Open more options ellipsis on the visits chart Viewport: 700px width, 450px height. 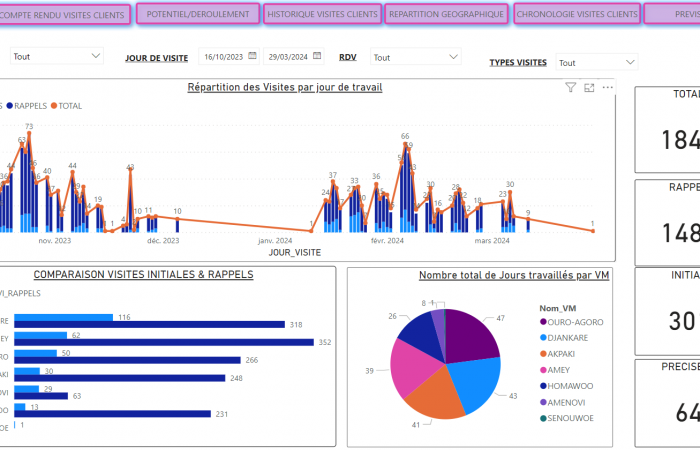tap(607, 88)
